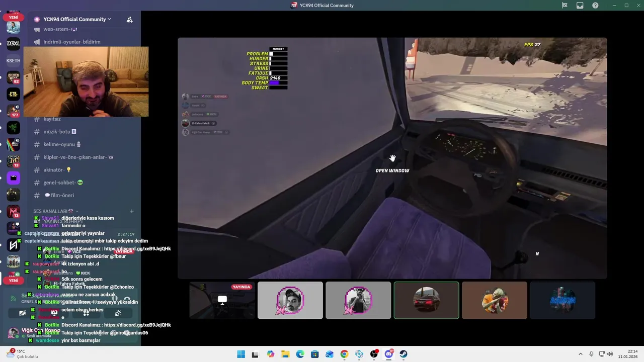Open the D3XL server
644x362 pixels.
[x=14, y=44]
